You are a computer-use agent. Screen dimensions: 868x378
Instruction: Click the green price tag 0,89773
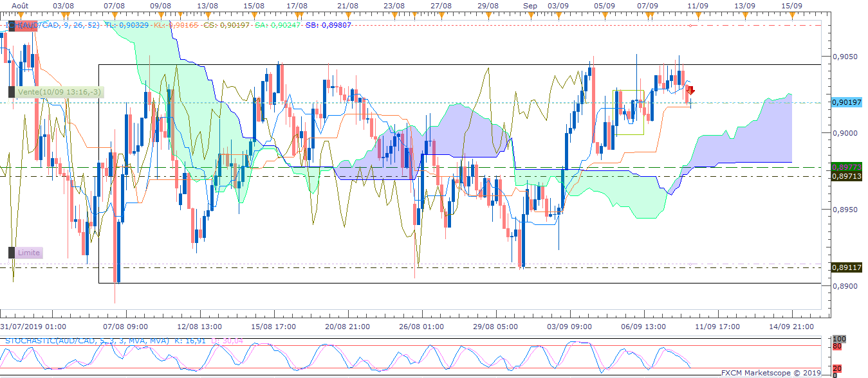(x=847, y=167)
